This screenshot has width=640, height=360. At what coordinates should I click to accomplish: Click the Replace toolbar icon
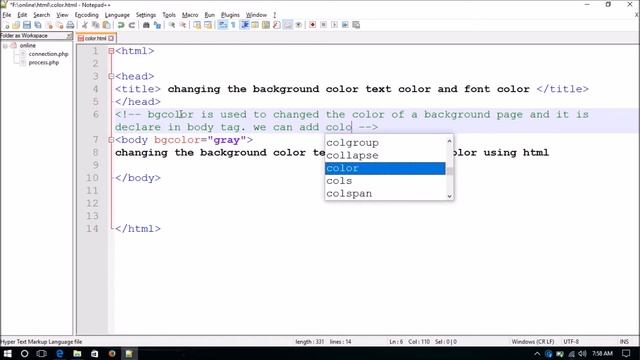pyautogui.click(x=157, y=25)
